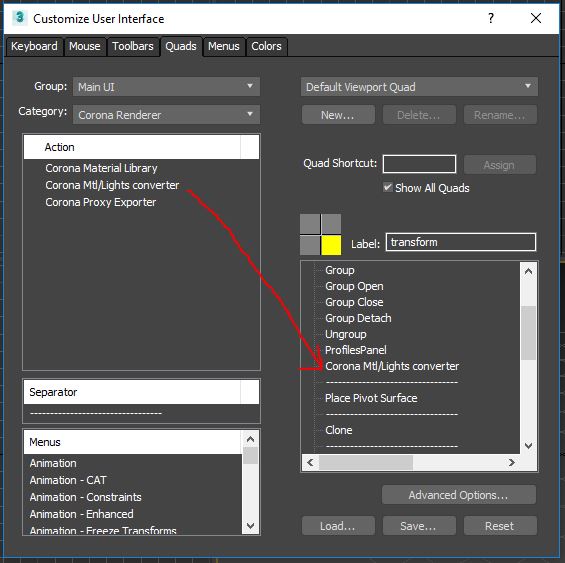
Task: Select Corona Mtl/Lights converter in quad tree
Action: [x=392, y=366]
